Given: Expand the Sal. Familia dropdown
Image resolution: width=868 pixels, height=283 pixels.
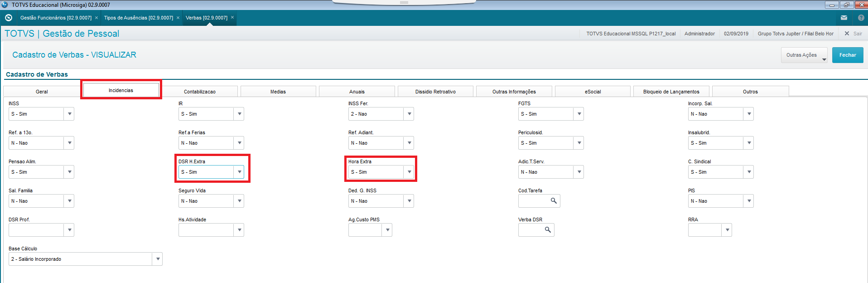Looking at the screenshot, I should pos(69,201).
